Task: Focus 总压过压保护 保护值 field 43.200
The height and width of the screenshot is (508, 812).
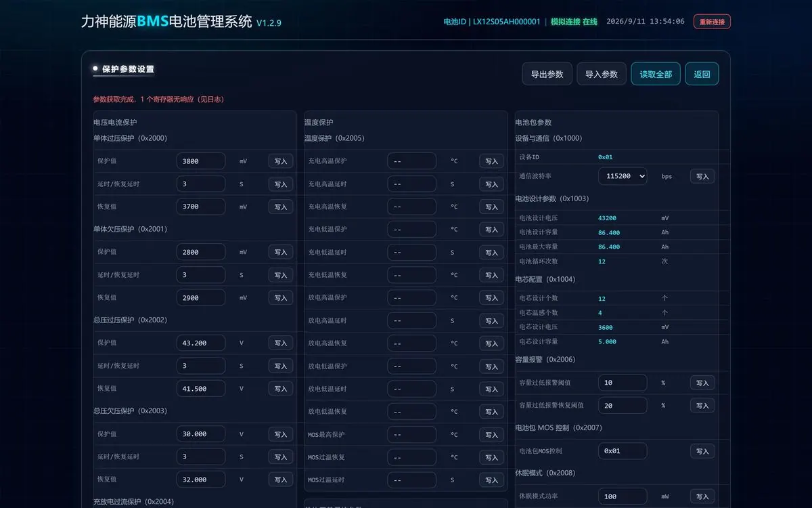Action: pyautogui.click(x=201, y=343)
